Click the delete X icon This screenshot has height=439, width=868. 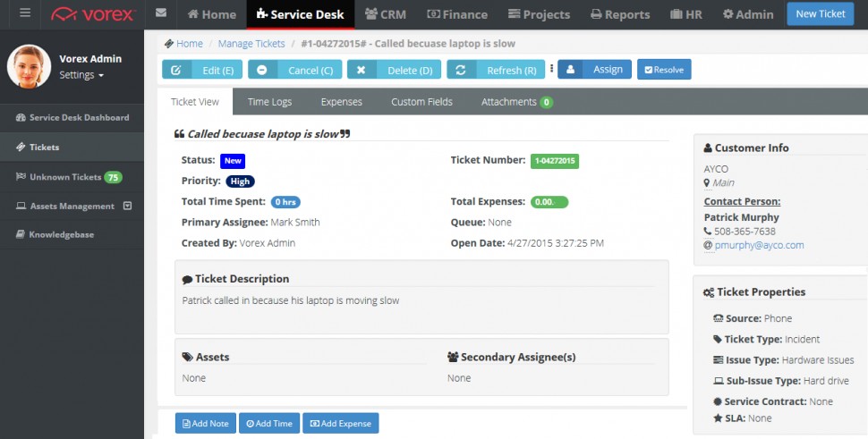click(x=361, y=71)
